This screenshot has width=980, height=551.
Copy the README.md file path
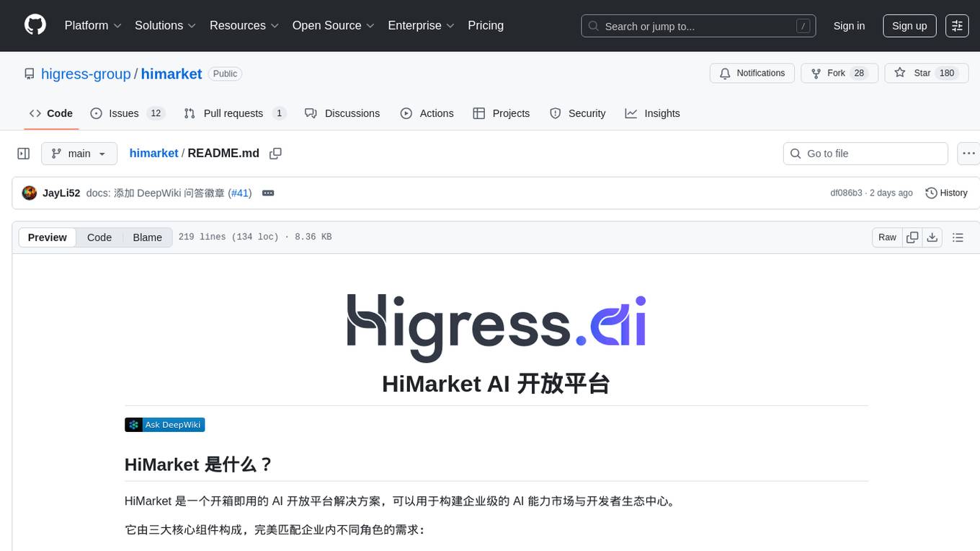pos(275,154)
